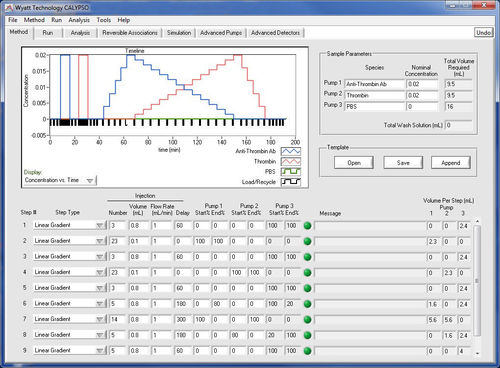Click the Total Wash Solution field

459,125
